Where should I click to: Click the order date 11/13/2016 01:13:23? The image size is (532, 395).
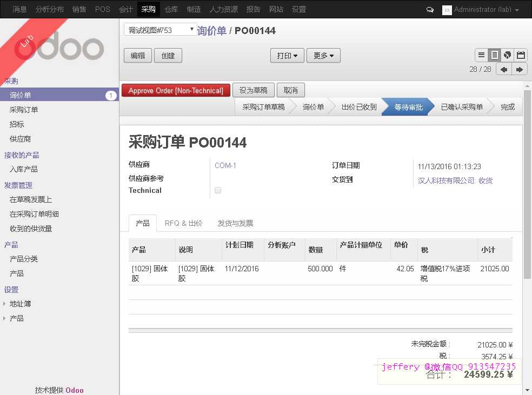[449, 166]
